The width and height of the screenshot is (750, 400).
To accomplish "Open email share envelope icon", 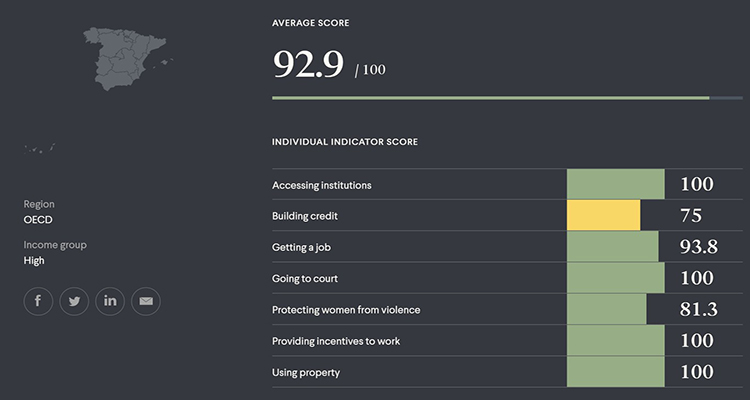I will point(146,301).
